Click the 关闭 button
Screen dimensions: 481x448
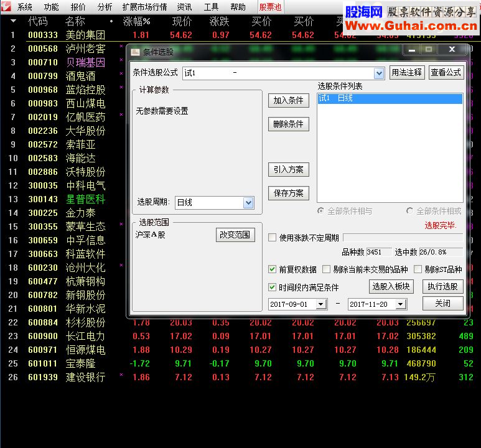click(x=442, y=303)
